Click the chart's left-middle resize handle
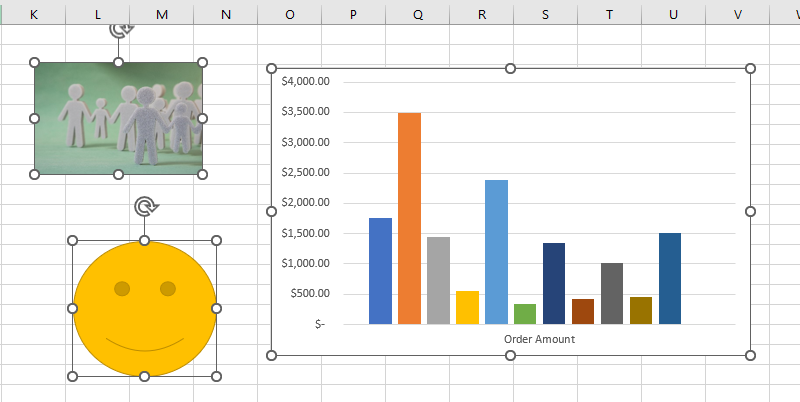 click(271, 212)
